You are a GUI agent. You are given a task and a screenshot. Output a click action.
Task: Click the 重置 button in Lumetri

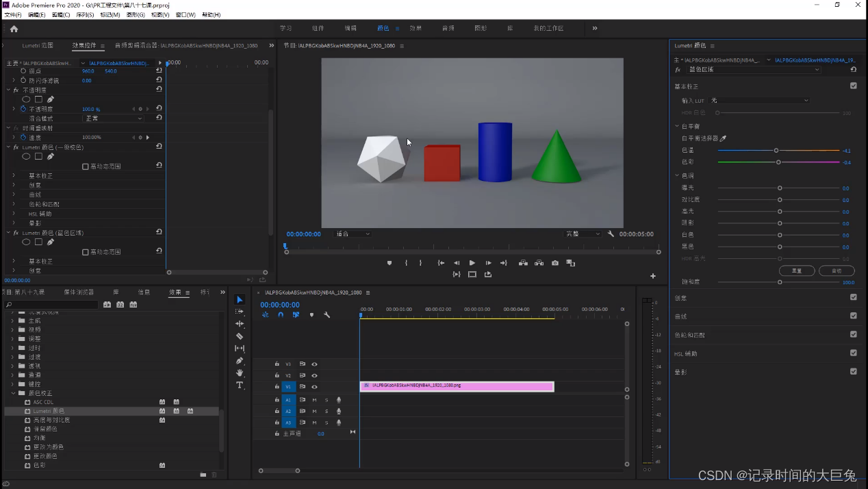(797, 271)
